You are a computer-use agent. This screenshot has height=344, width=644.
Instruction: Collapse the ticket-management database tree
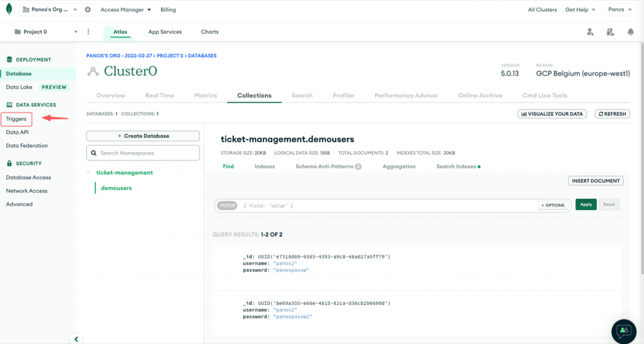point(89,172)
